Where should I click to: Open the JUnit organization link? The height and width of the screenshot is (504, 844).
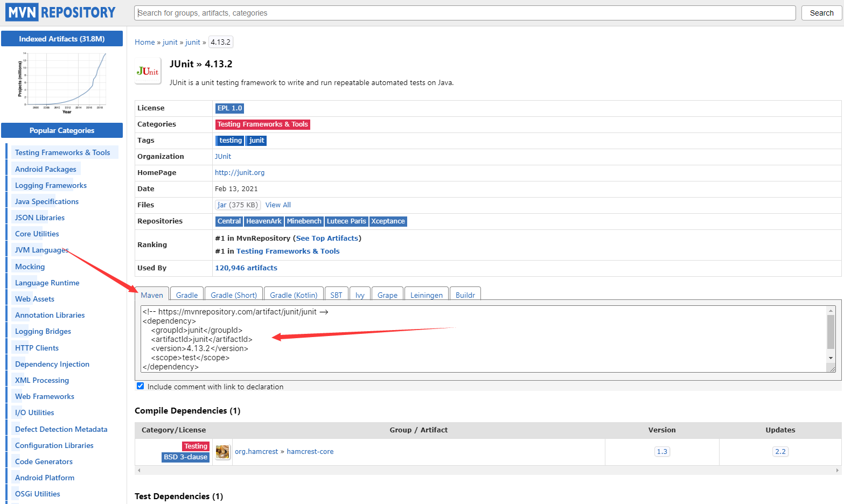click(223, 157)
